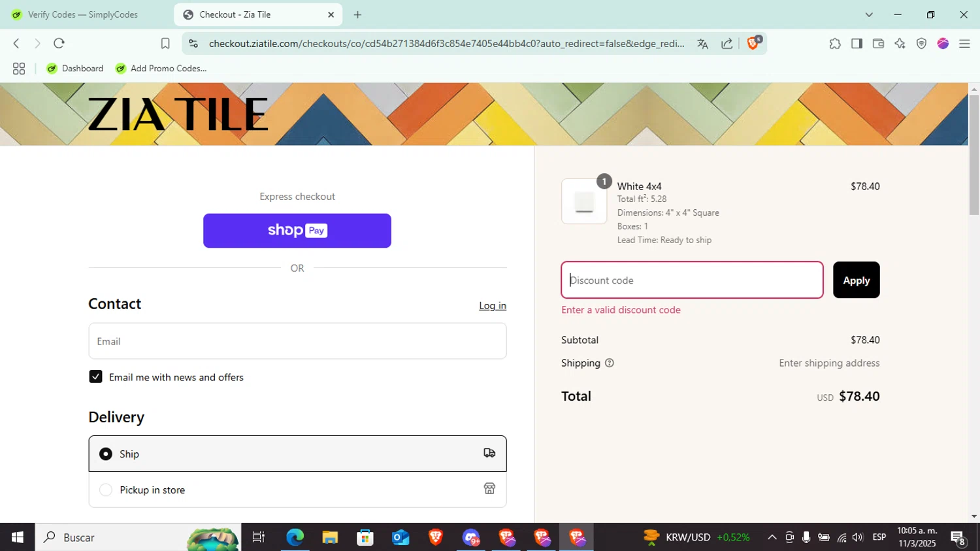Open a new browser tab
The width and height of the screenshot is (980, 551).
pos(357,14)
